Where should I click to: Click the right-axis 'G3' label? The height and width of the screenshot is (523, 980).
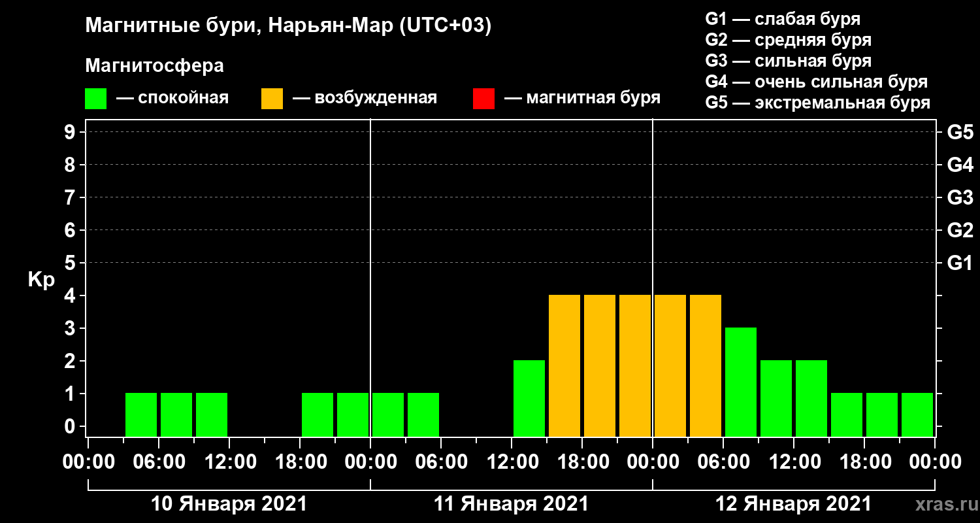point(960,197)
